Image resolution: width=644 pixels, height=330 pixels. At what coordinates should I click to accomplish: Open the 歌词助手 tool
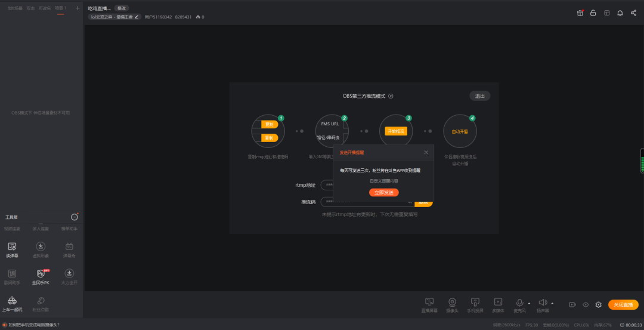(x=13, y=277)
